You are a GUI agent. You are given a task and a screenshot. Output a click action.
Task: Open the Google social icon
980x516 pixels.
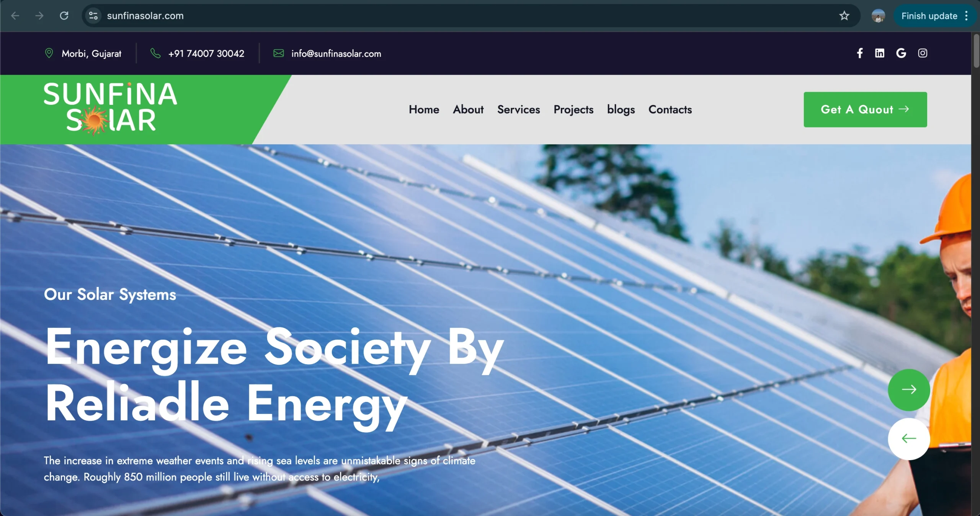901,53
